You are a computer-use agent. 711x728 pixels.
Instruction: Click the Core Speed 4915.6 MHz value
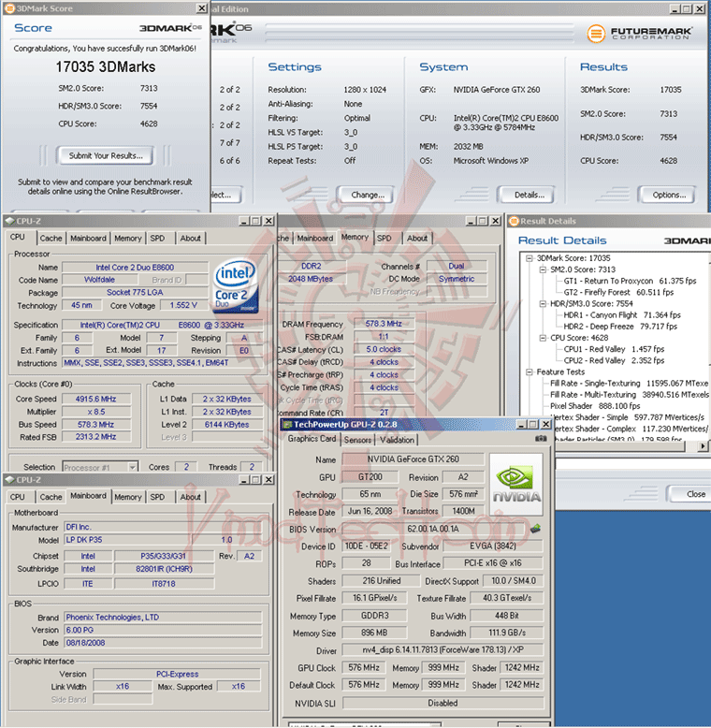pyautogui.click(x=96, y=399)
